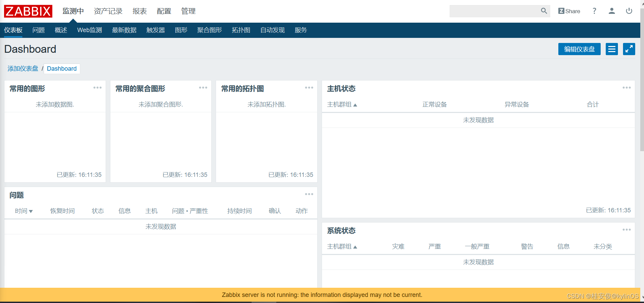Image resolution: width=644 pixels, height=303 pixels.
Task: Click the 未分类 severity column header
Action: click(603, 247)
